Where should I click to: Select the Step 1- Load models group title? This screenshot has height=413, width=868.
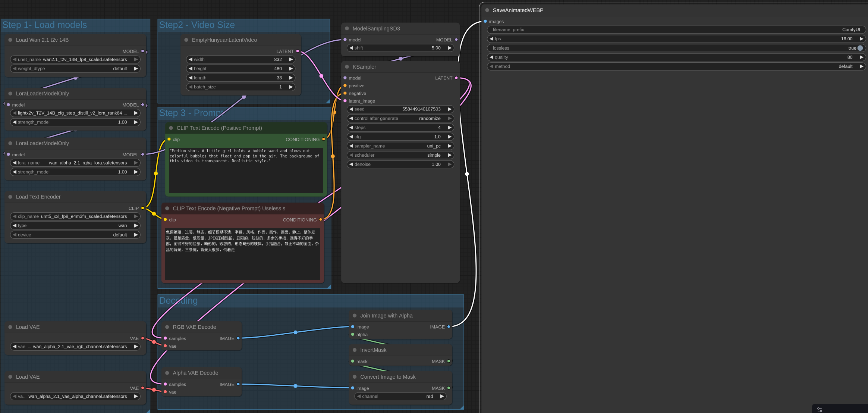(x=44, y=25)
